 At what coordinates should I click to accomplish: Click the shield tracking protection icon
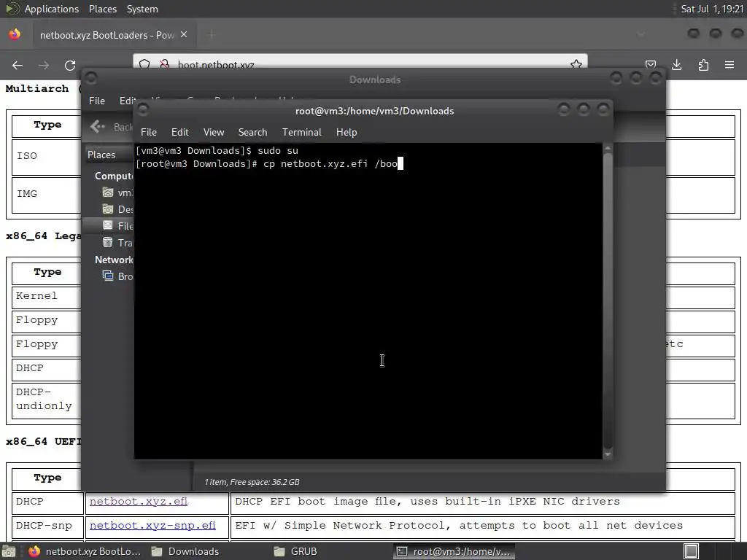click(x=145, y=64)
